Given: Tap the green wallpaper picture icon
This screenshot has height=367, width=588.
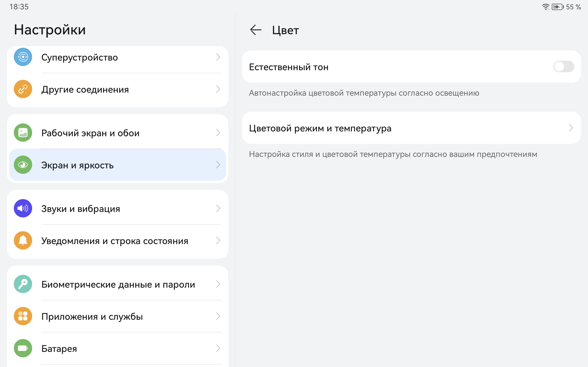Looking at the screenshot, I should (23, 133).
